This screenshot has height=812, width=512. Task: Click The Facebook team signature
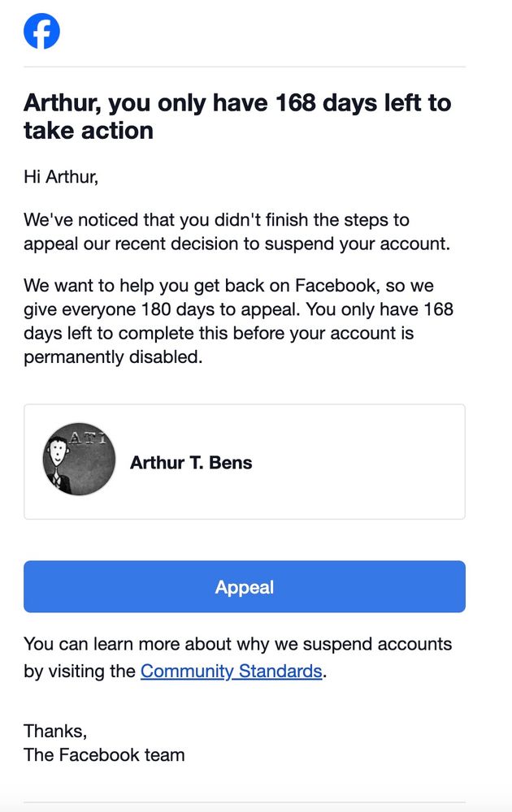pyautogui.click(x=104, y=754)
